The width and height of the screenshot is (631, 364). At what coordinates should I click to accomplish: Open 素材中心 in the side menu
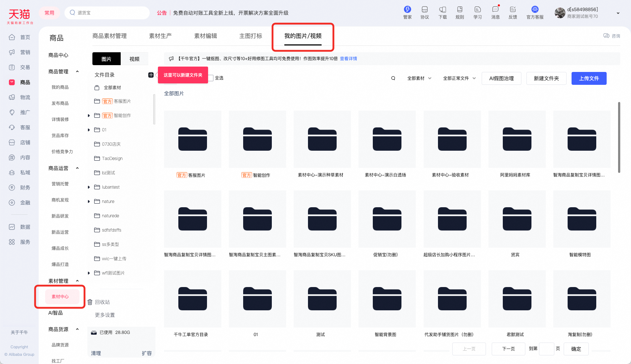click(x=60, y=296)
